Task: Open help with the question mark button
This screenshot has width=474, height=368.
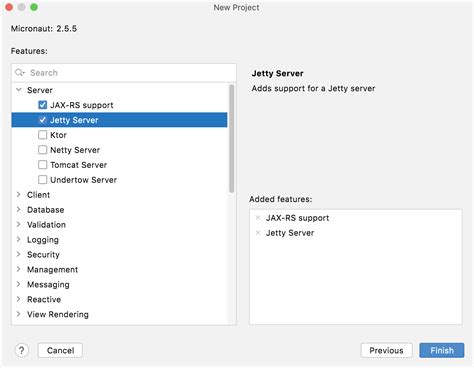Action: tap(22, 350)
